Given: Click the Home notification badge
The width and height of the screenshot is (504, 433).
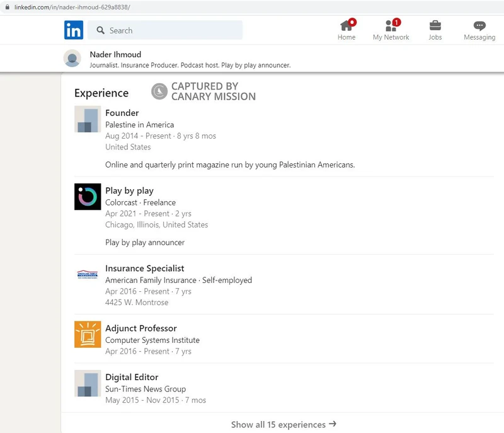Looking at the screenshot, I should [x=352, y=22].
